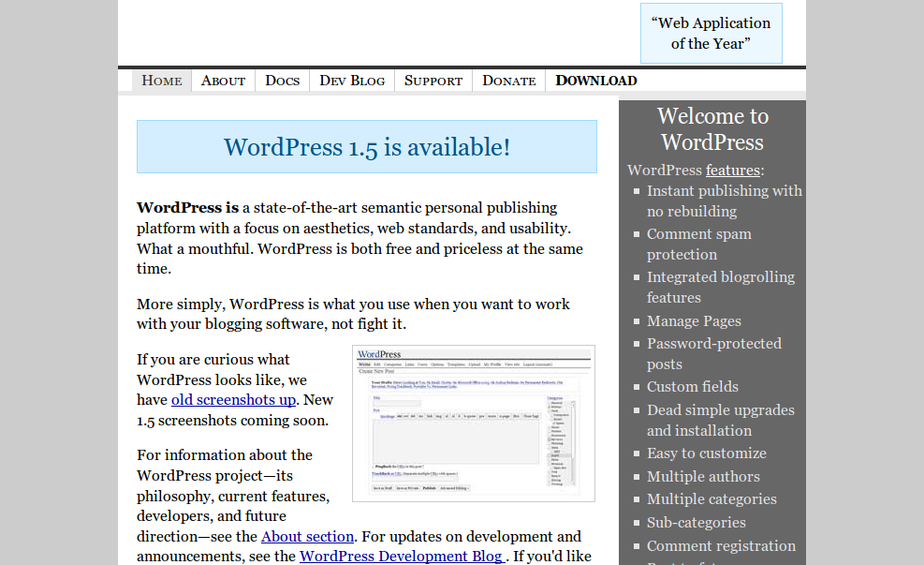
Task: Follow the 'old screenshots up' link
Action: point(233,400)
